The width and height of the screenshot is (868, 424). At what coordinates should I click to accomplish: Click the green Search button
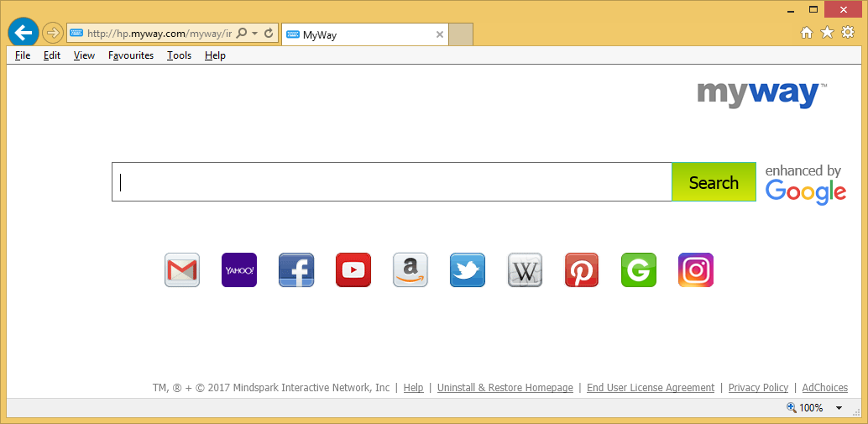(714, 182)
